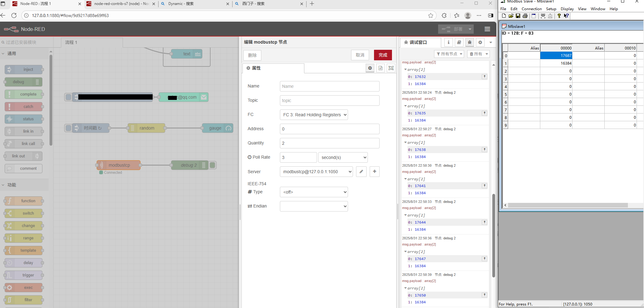Select the 属性 properties tab
The width and height of the screenshot is (644, 308).
click(x=273, y=68)
